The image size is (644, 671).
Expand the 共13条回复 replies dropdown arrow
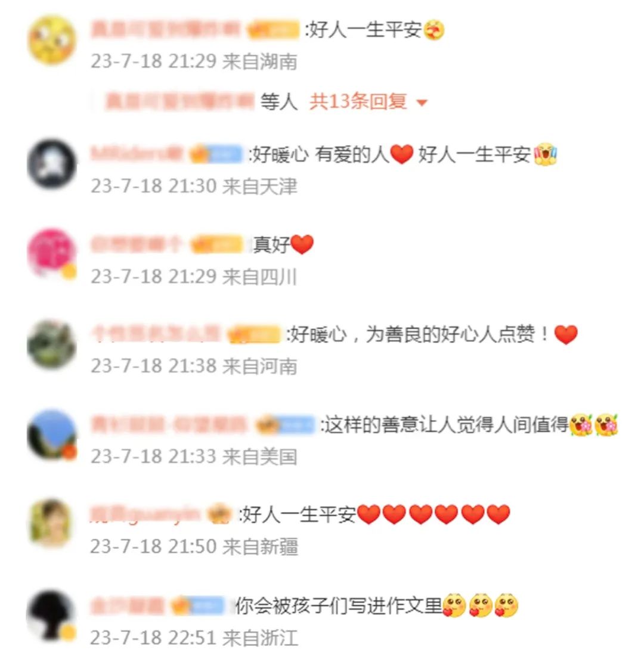coord(422,102)
